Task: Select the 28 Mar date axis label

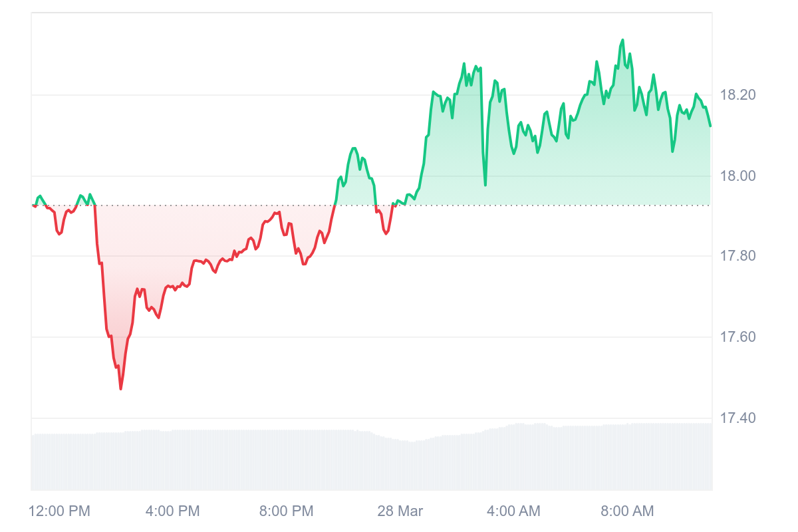Action: click(x=400, y=511)
